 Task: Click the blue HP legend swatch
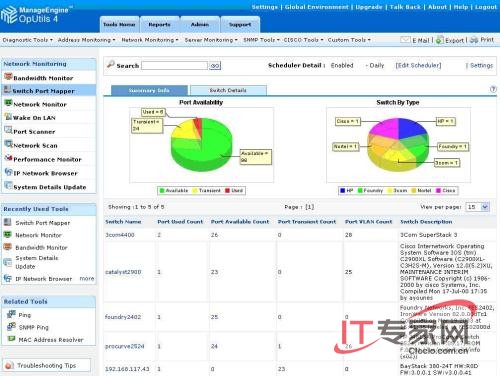click(342, 190)
